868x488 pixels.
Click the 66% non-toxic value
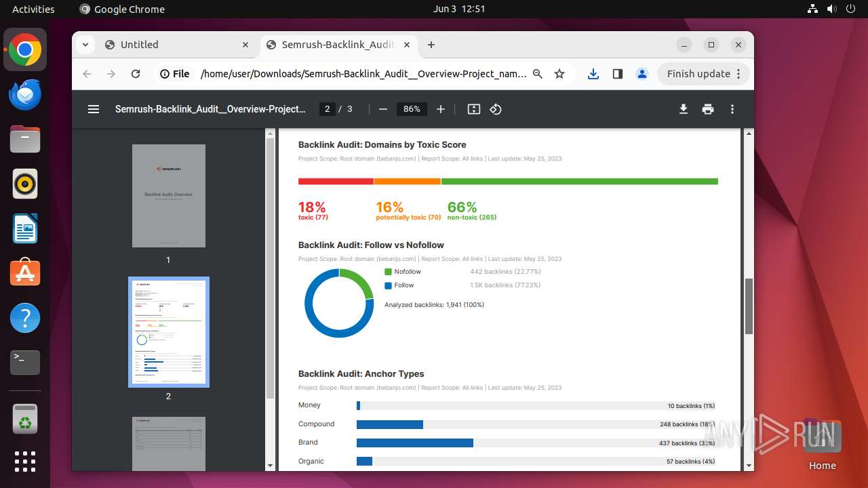[x=462, y=207]
